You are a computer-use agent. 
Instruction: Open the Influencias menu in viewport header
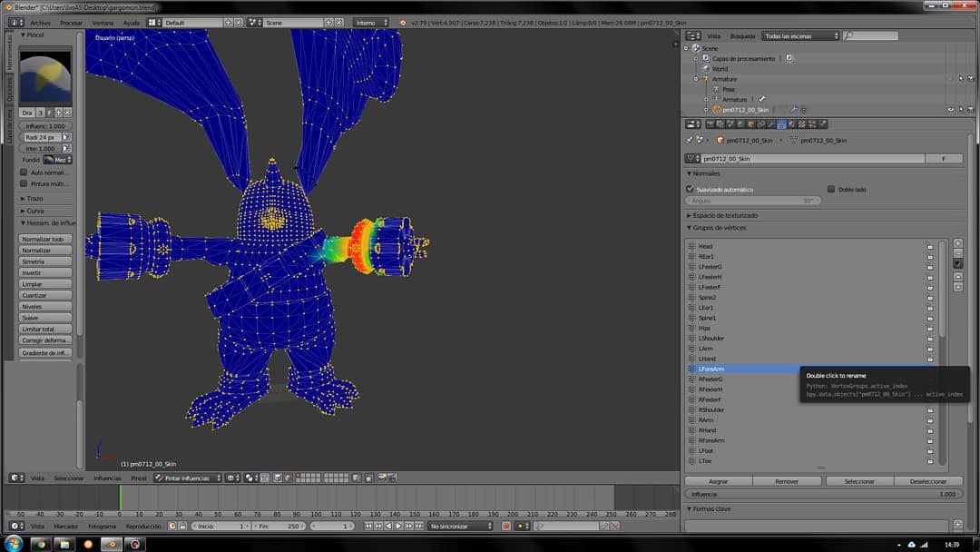point(107,478)
